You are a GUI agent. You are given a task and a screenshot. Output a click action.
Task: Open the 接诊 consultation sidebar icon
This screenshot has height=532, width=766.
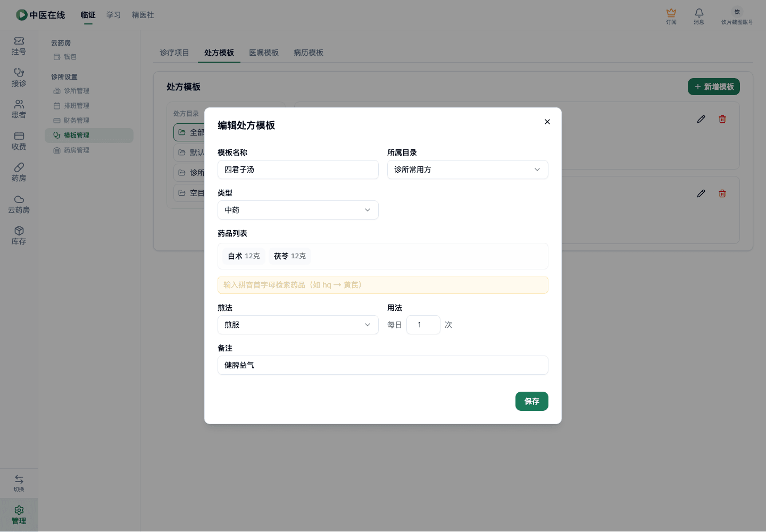(19, 78)
